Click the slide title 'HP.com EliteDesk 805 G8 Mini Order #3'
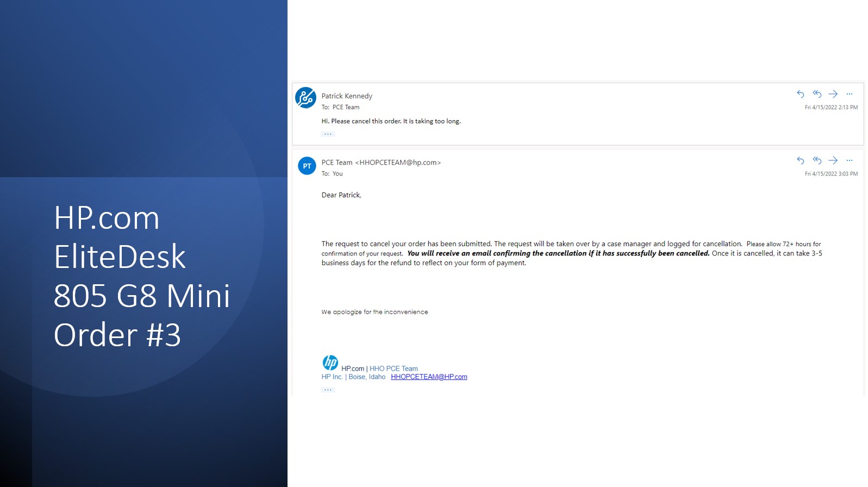This screenshot has width=868, height=487. point(142,276)
